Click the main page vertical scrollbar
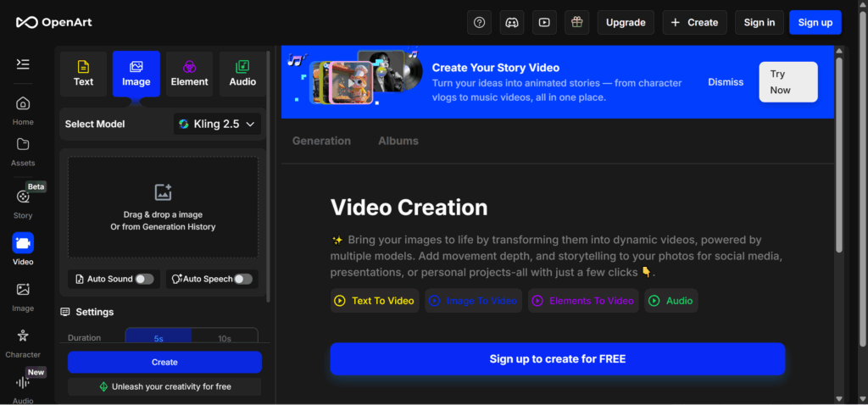 coord(838,153)
